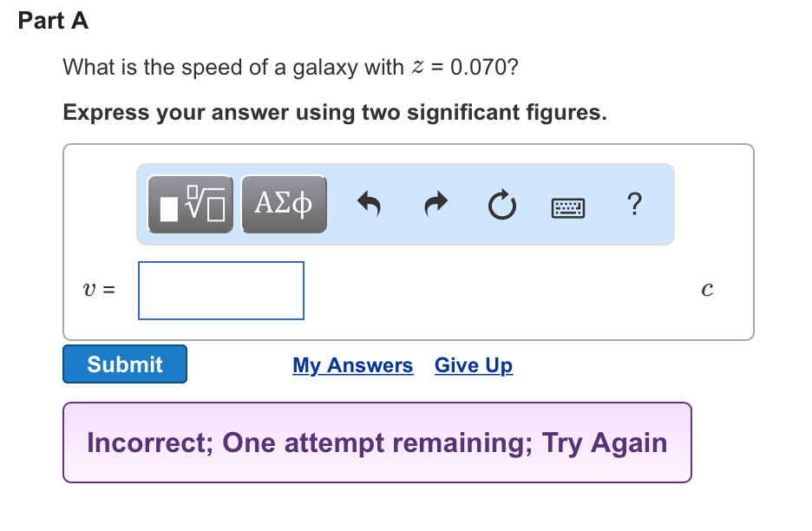Click the Incorrect feedback banner
The width and height of the screenshot is (812, 531).
(377, 442)
